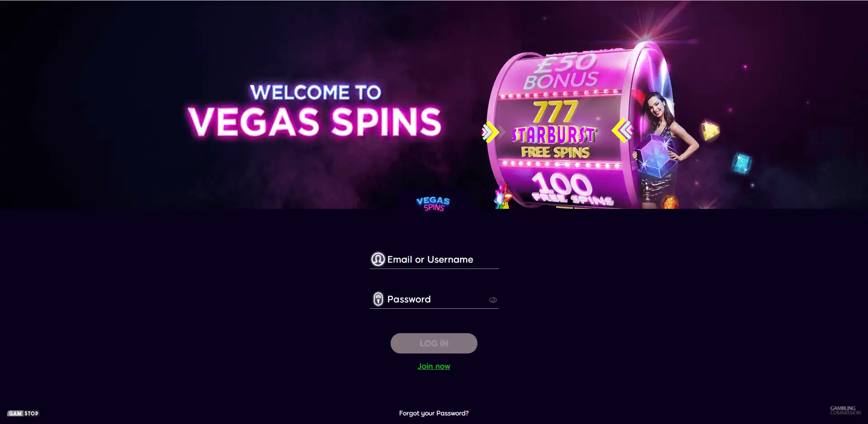Click the yellow chevron arrow right of Starburst
The image size is (868, 424).
coord(623,130)
